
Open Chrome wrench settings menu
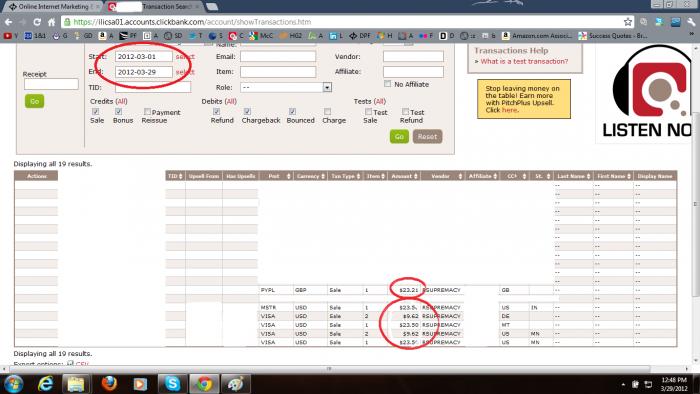pos(692,22)
